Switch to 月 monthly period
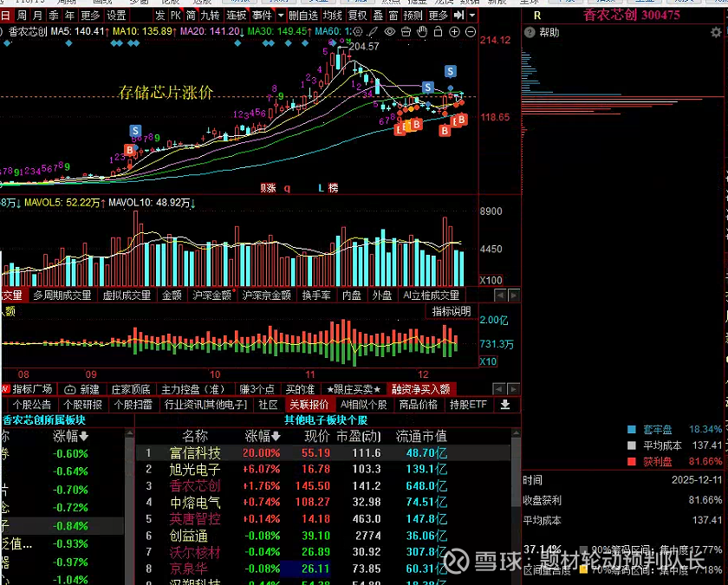 (37, 16)
